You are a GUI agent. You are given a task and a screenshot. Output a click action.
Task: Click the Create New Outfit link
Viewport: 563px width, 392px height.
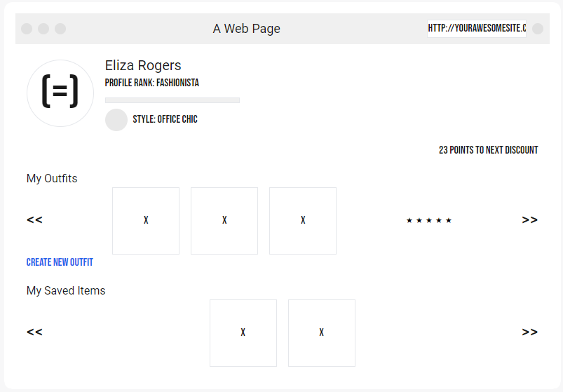point(60,262)
